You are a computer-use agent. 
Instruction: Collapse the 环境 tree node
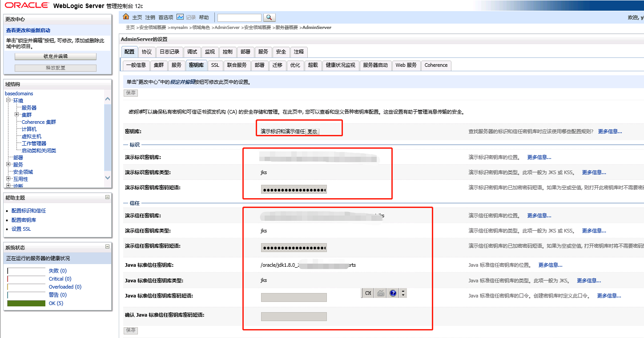click(8, 100)
